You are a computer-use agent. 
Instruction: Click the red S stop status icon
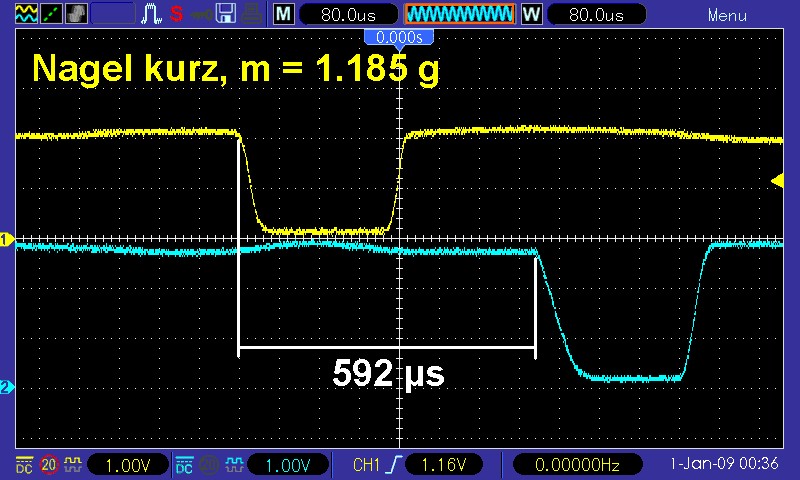coord(176,14)
